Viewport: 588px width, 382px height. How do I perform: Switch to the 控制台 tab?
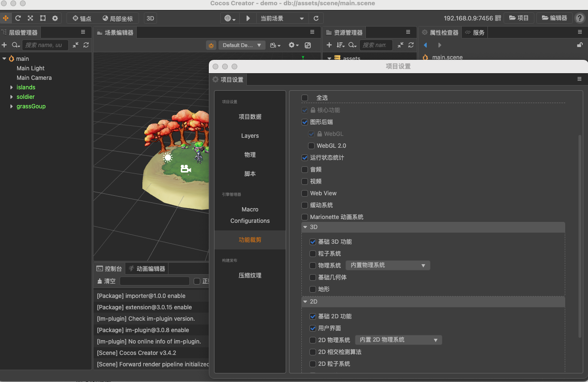pos(110,268)
